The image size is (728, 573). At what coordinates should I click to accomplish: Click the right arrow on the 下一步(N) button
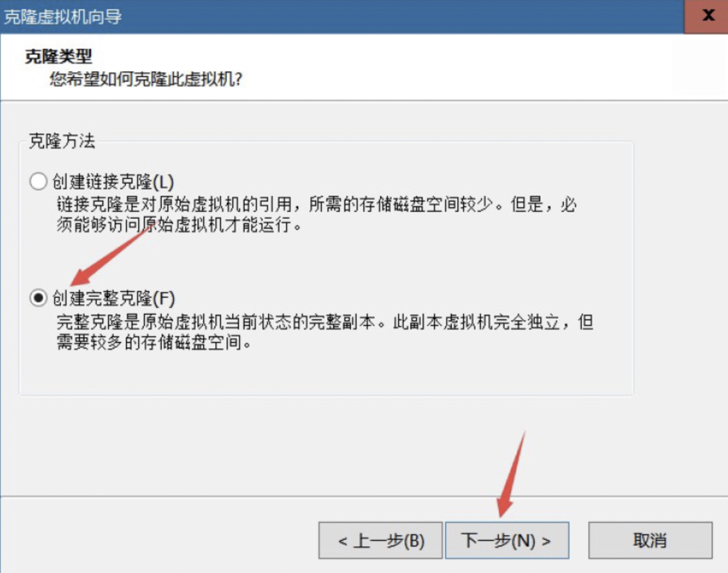(x=546, y=541)
